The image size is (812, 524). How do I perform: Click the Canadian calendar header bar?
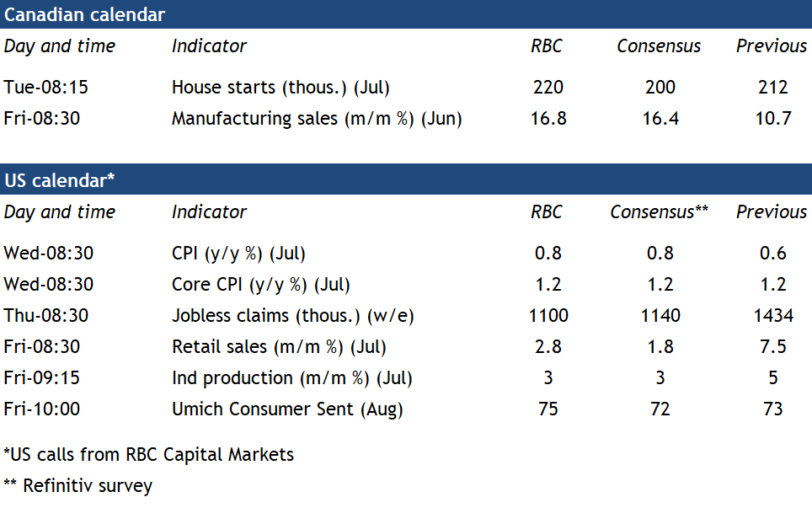point(405,14)
